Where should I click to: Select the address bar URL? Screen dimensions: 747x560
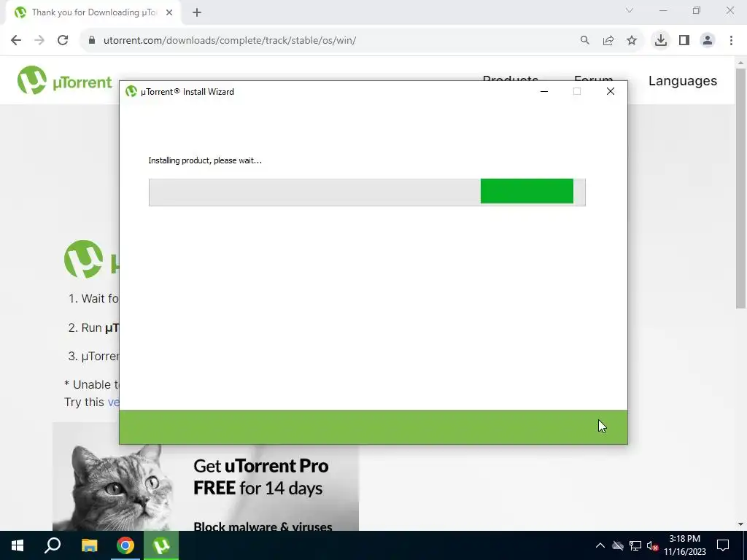(x=230, y=41)
